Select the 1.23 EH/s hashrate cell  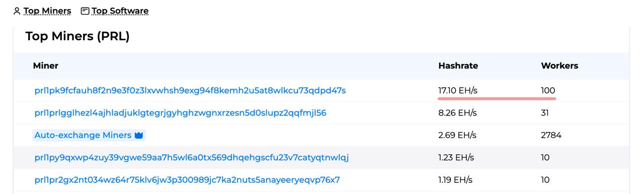click(x=456, y=157)
